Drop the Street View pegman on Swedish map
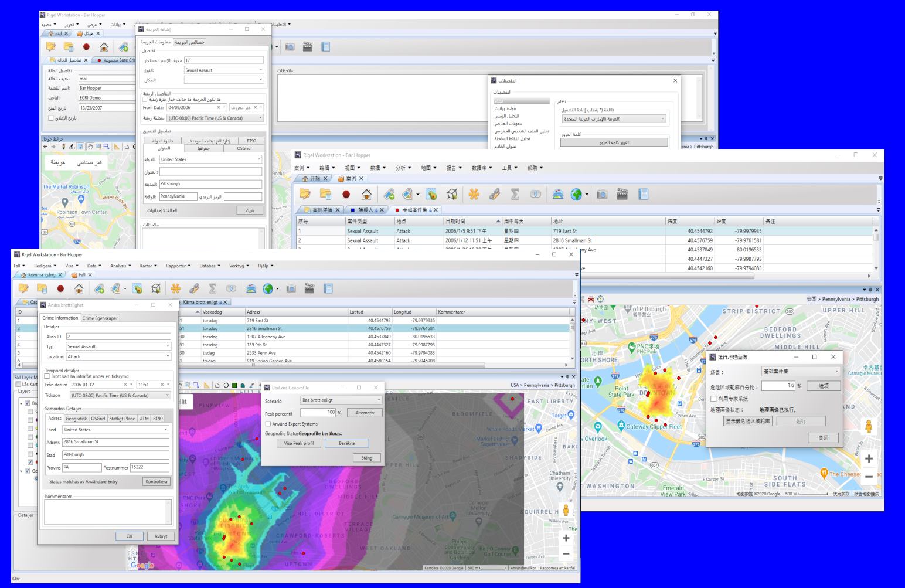The width and height of the screenshot is (905, 588). 565,510
